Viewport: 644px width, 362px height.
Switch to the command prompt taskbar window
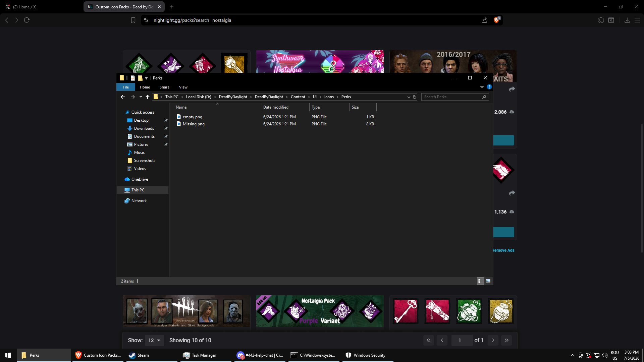314,355
